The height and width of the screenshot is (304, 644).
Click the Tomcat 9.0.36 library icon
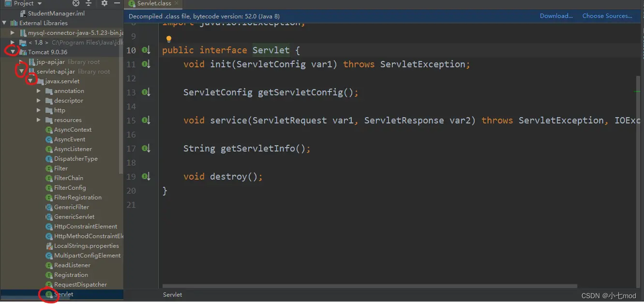23,52
